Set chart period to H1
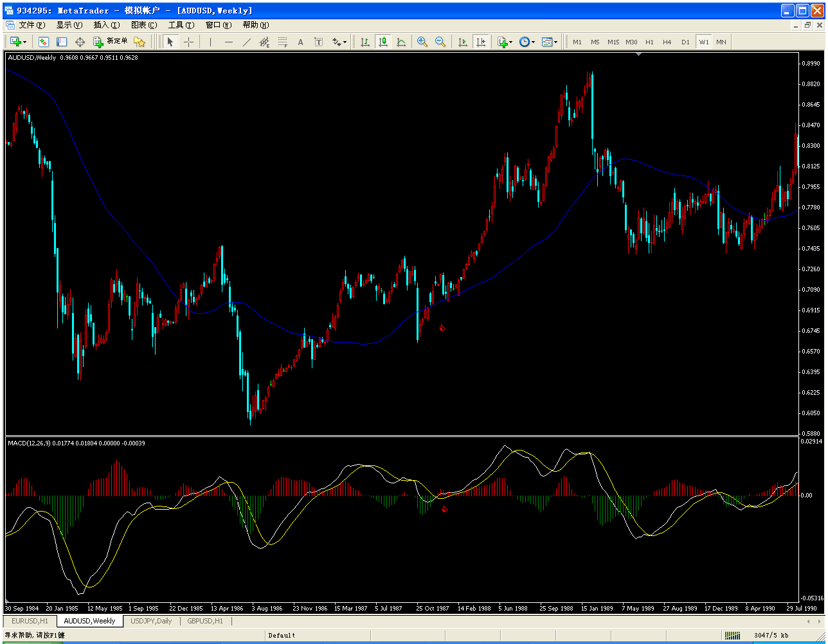This screenshot has width=828, height=644. [649, 42]
